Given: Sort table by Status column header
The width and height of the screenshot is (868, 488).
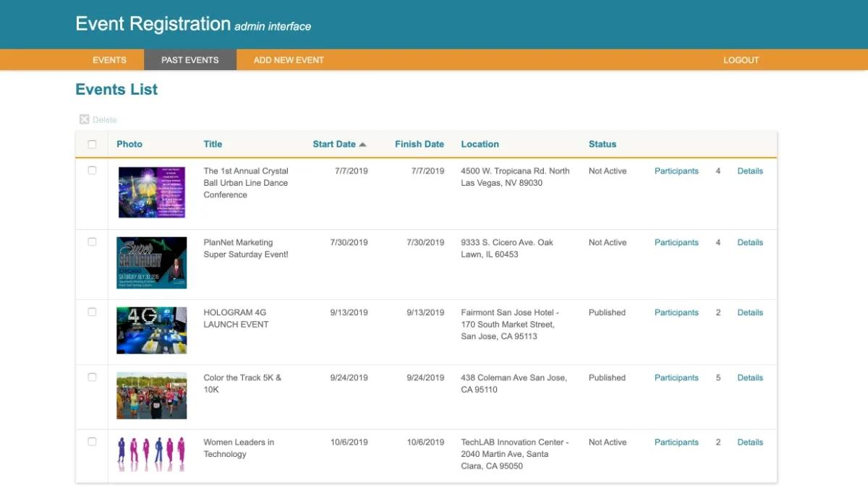Looking at the screenshot, I should (602, 144).
